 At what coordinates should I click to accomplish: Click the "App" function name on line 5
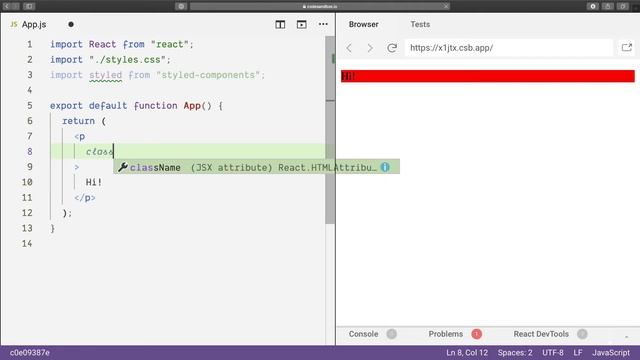(192, 106)
